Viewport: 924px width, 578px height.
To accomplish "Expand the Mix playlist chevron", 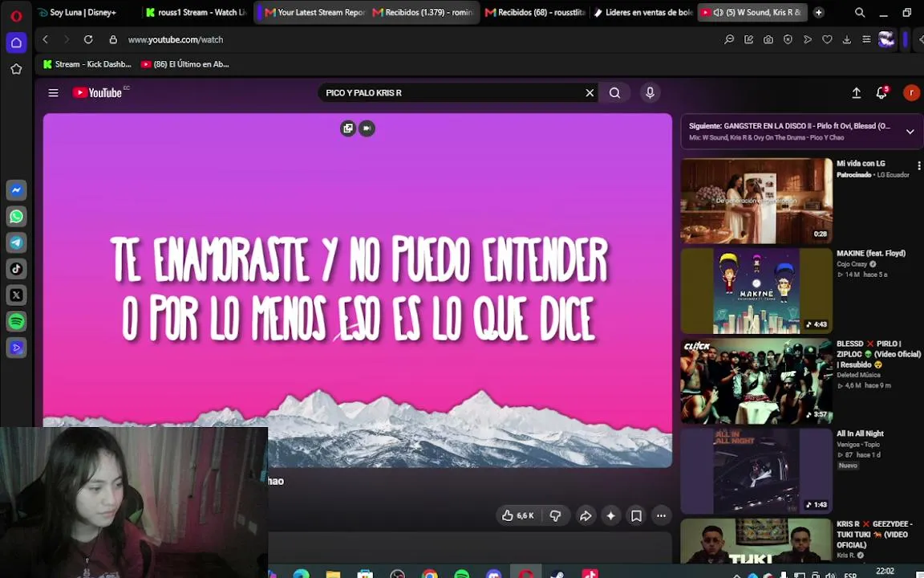I will (x=910, y=132).
